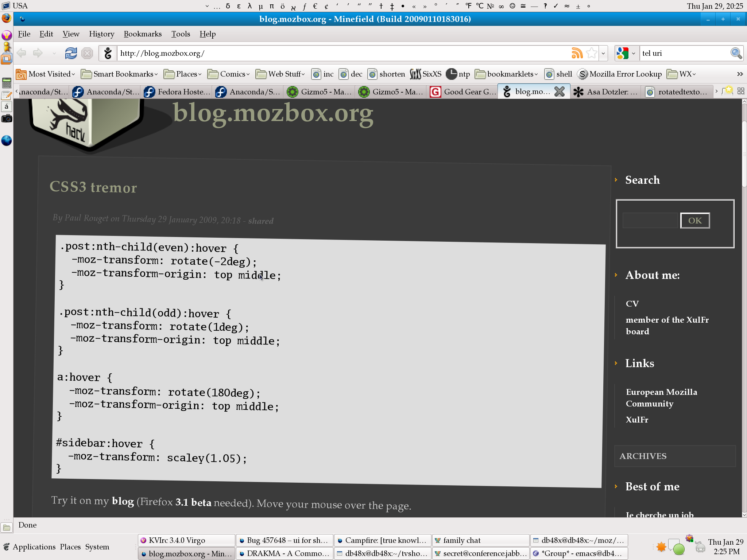This screenshot has height=560, width=747.
Task: Switch to the Good Gear G... tab
Action: pyautogui.click(x=463, y=92)
